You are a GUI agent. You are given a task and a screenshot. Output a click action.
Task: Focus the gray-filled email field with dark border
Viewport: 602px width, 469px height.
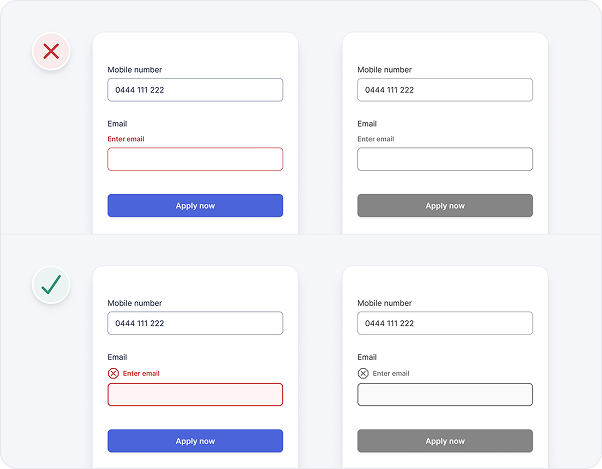coord(445,394)
